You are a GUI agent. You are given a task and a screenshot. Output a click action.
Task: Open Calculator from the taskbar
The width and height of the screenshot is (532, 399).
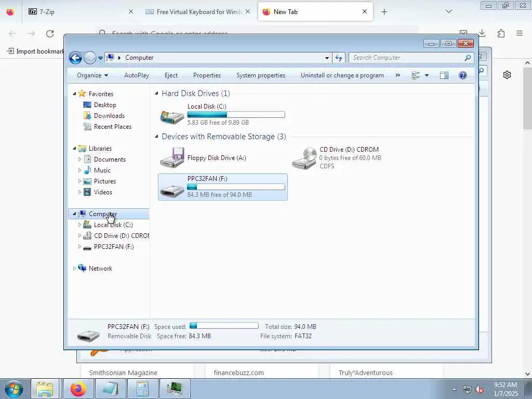(142, 389)
